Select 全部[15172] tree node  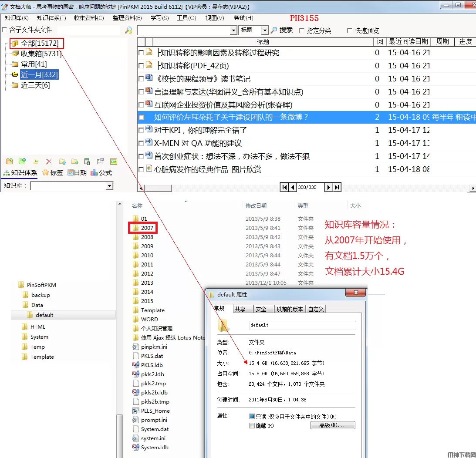pos(40,43)
